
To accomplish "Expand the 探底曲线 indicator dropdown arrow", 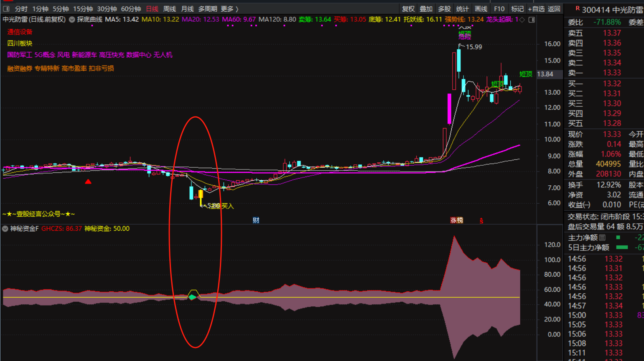I will (x=72, y=20).
